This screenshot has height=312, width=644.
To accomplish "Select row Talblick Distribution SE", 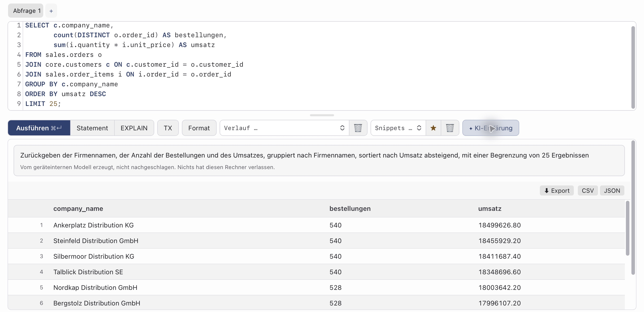I will (316, 272).
